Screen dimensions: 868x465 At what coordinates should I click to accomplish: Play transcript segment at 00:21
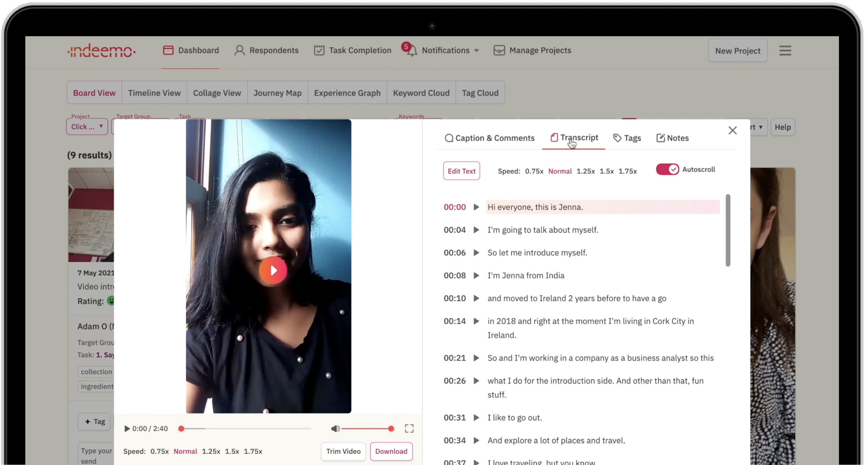[476, 358]
